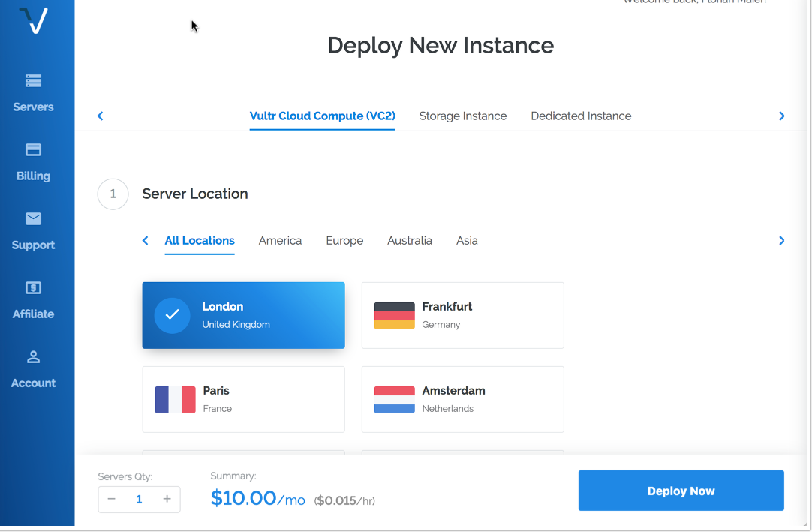The width and height of the screenshot is (812, 532).
Task: Open the Billing card icon
Action: coord(33,150)
